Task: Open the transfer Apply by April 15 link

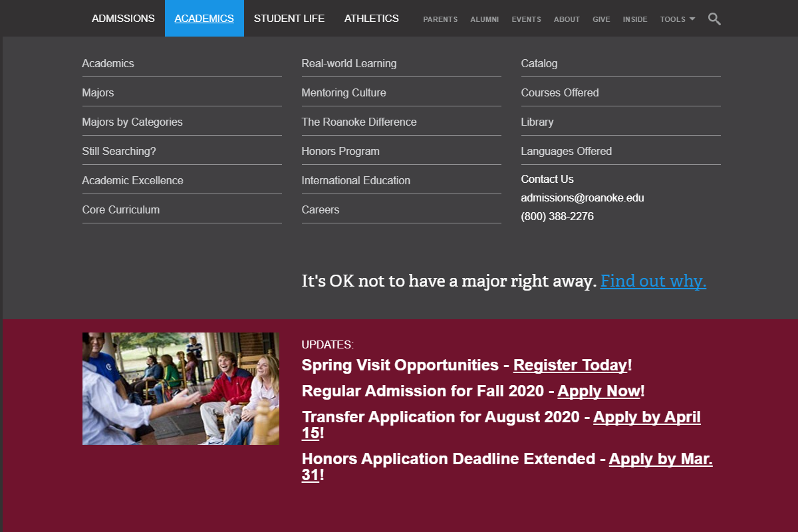Action: pos(646,417)
